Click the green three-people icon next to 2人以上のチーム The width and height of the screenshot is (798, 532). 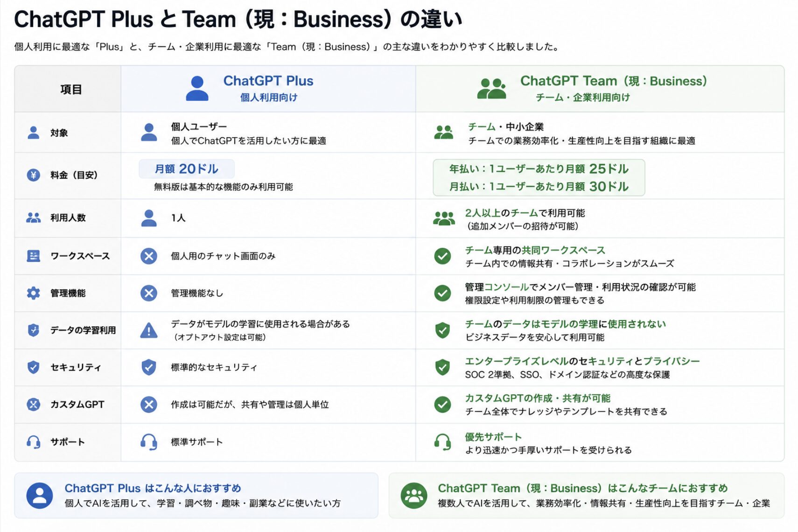click(x=444, y=218)
